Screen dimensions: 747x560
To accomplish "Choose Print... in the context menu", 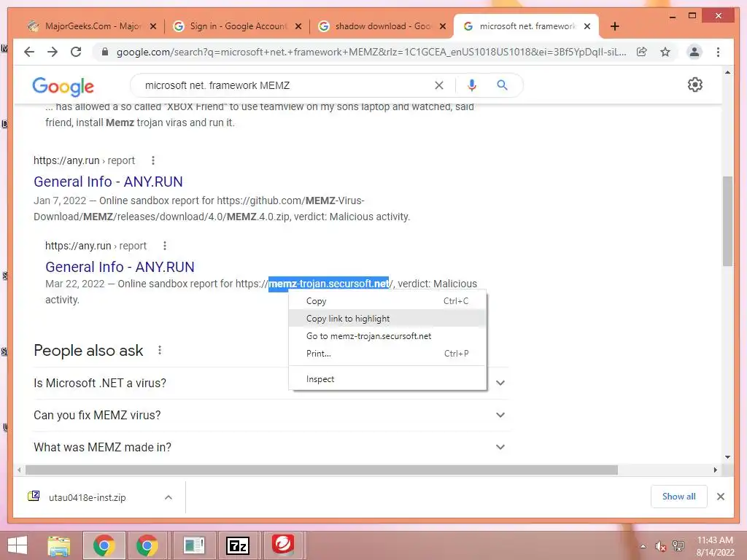I will pyautogui.click(x=387, y=354).
